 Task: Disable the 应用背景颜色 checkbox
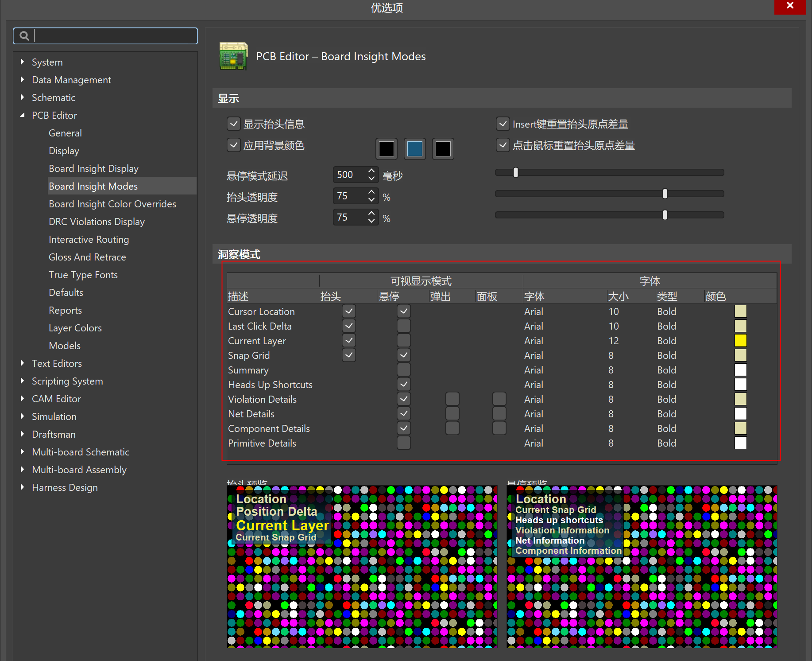pos(234,145)
